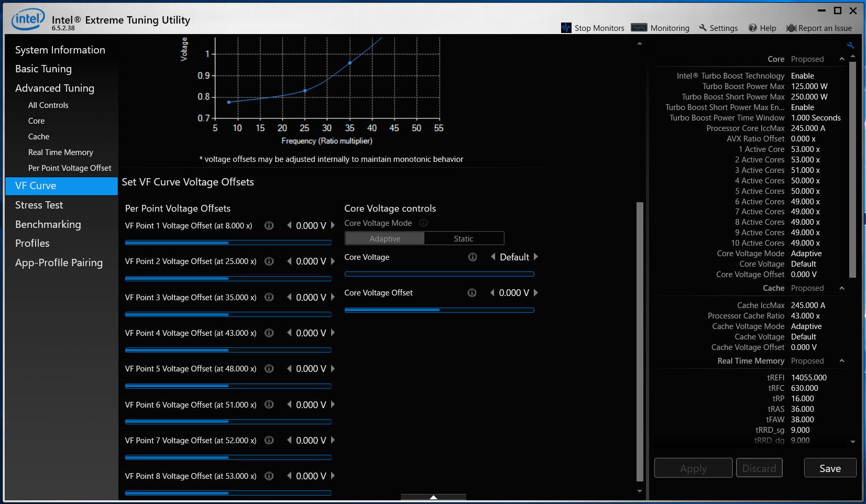This screenshot has height=504, width=866.
Task: Open Core under Advanced Tuning
Action: [36, 120]
